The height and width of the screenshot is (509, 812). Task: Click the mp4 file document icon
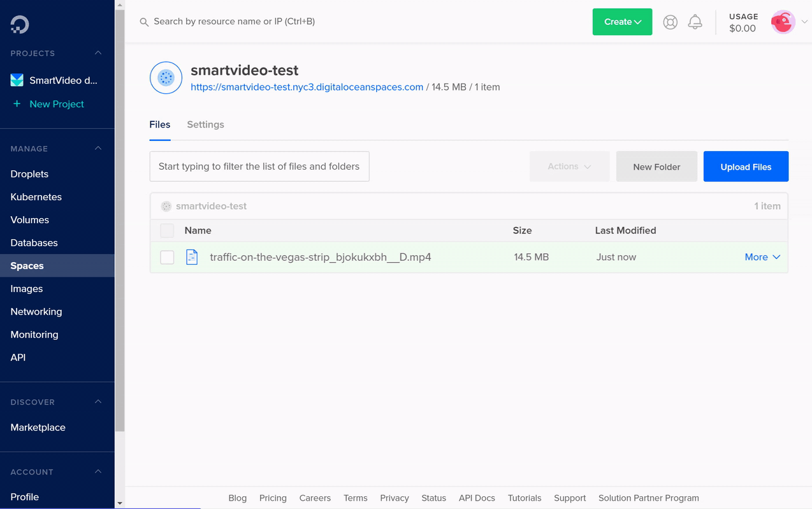pyautogui.click(x=192, y=257)
